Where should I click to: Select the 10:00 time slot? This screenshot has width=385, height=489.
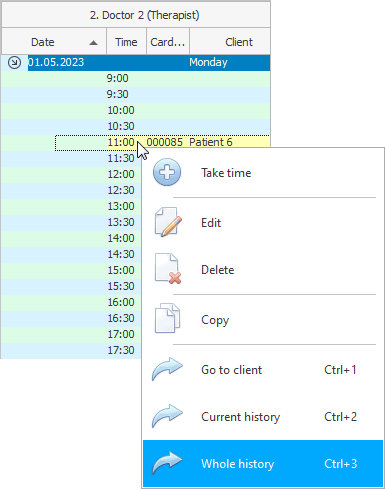(136, 110)
